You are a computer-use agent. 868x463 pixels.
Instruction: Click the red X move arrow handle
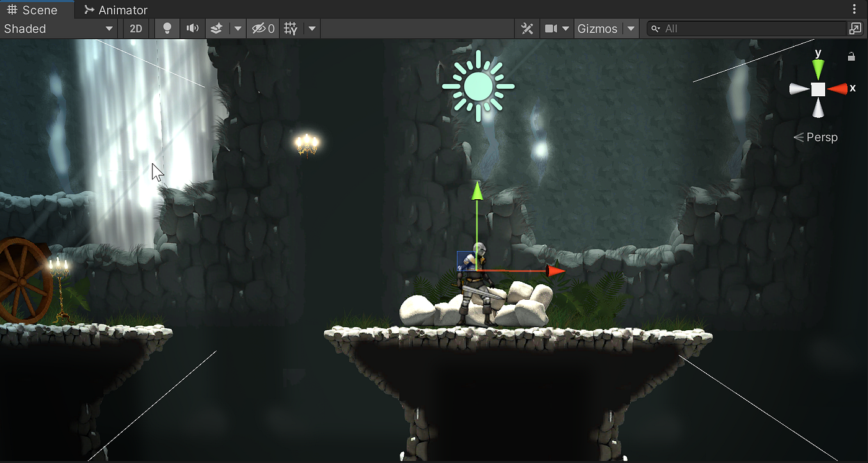pos(556,271)
